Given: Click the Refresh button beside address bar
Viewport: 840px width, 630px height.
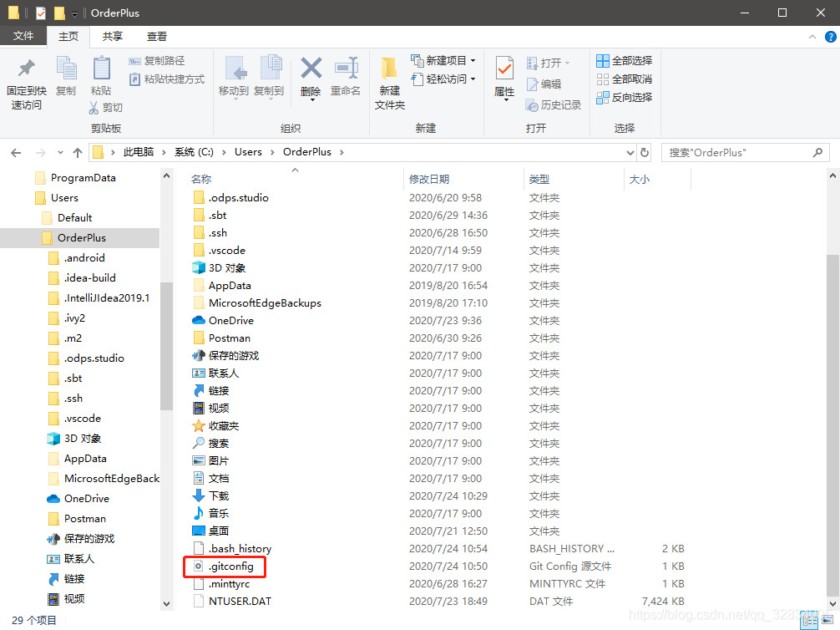Looking at the screenshot, I should 645,153.
